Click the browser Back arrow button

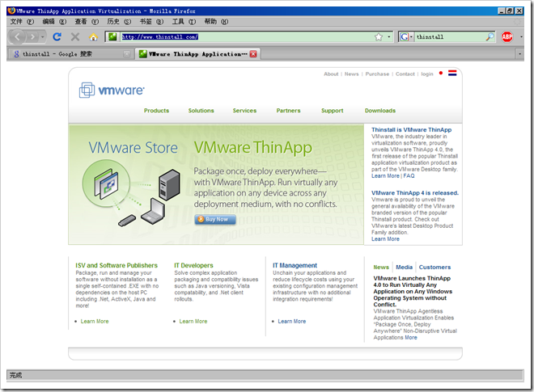(17, 36)
